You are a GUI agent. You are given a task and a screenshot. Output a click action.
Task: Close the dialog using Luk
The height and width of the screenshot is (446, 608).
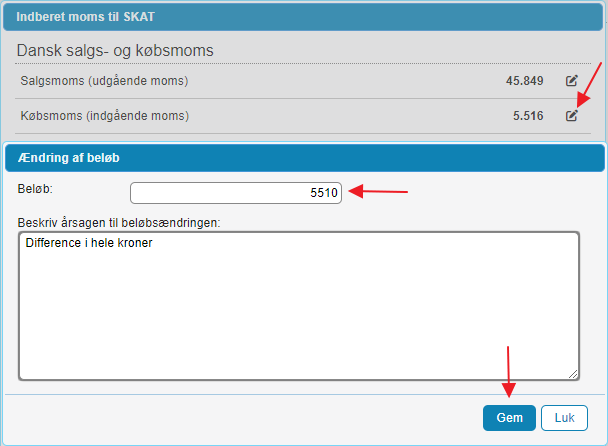tap(564, 418)
